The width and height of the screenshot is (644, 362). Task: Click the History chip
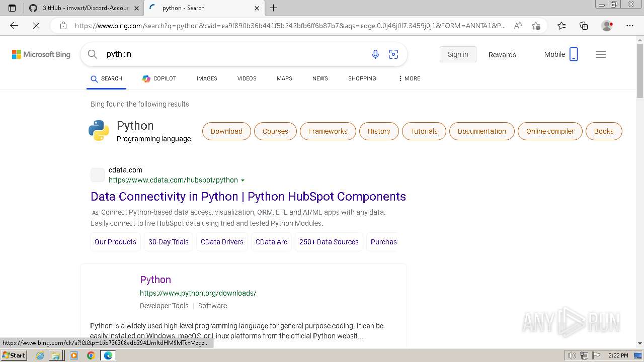(x=379, y=131)
